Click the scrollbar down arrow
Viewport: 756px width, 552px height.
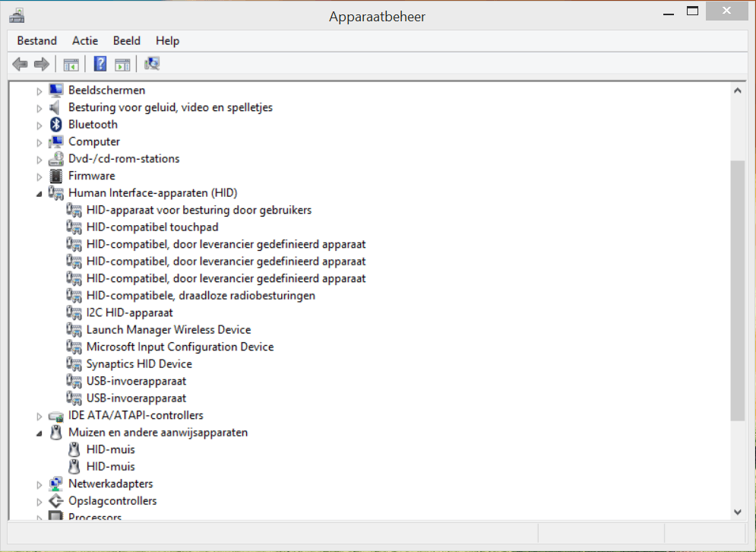click(x=737, y=512)
